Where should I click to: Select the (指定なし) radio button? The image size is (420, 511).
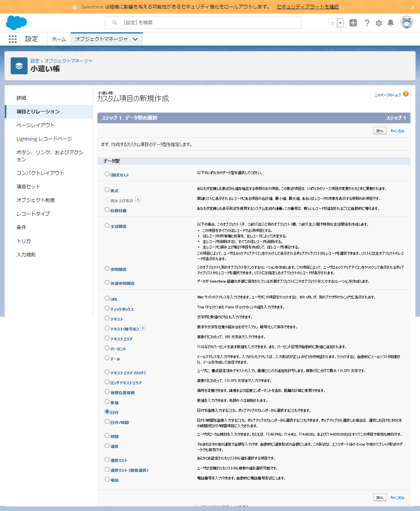pyautogui.click(x=107, y=174)
